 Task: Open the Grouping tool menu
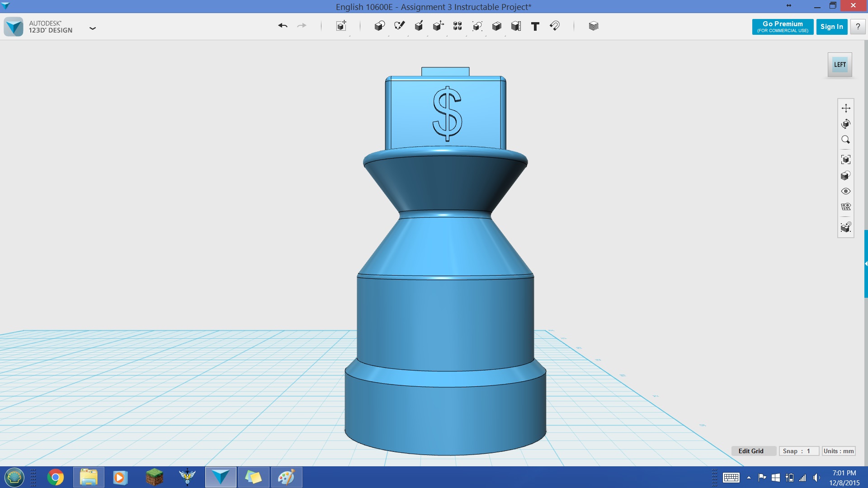click(x=477, y=26)
